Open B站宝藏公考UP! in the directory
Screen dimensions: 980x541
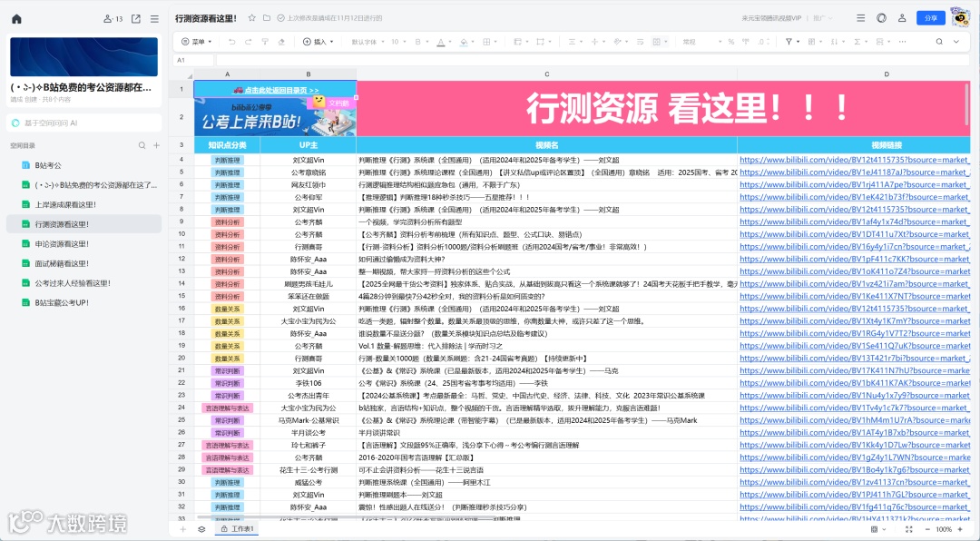click(83, 302)
